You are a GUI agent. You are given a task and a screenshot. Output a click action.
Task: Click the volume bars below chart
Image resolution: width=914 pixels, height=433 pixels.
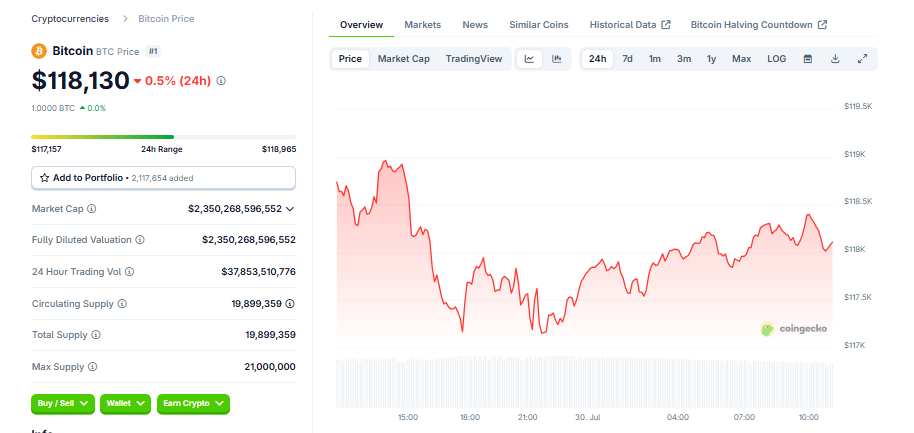[x=585, y=382]
